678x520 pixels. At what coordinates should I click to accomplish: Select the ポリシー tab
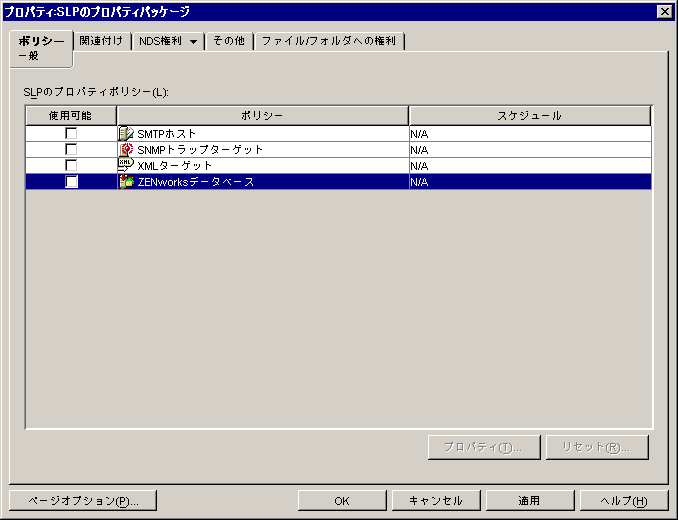click(x=41, y=48)
